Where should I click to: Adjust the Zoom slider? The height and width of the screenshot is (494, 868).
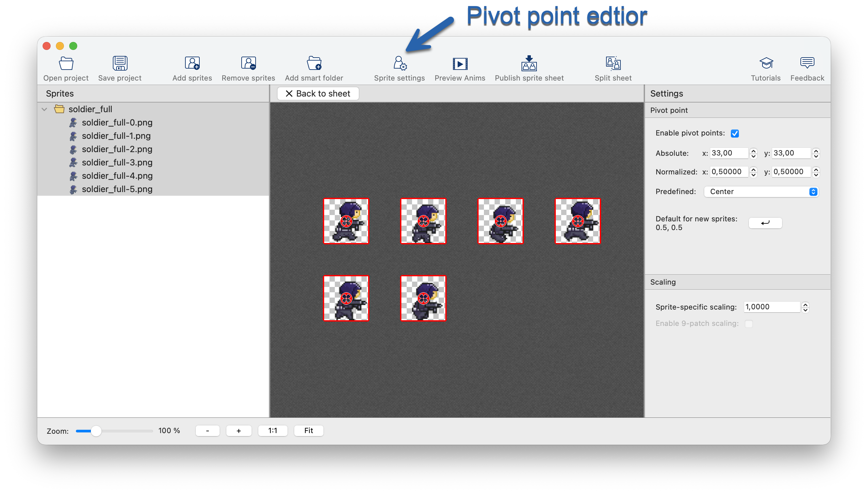[97, 430]
